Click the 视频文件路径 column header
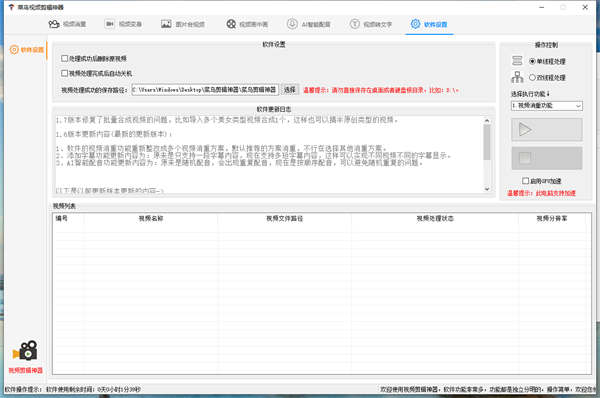The height and width of the screenshot is (398, 600). 284,219
